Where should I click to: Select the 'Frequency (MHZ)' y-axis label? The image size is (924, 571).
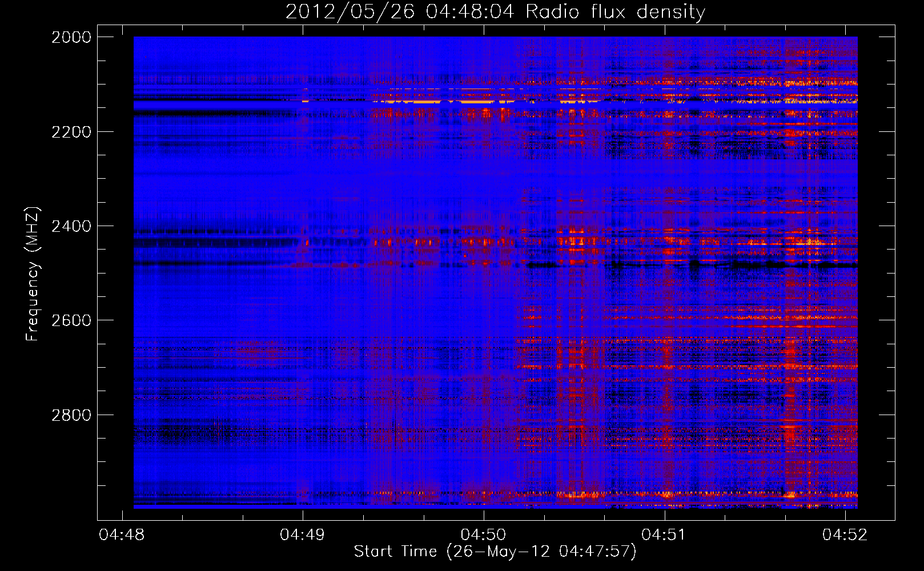(33, 274)
